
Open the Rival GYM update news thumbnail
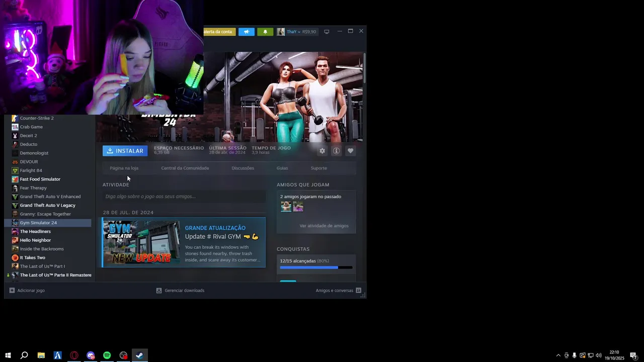click(x=141, y=242)
